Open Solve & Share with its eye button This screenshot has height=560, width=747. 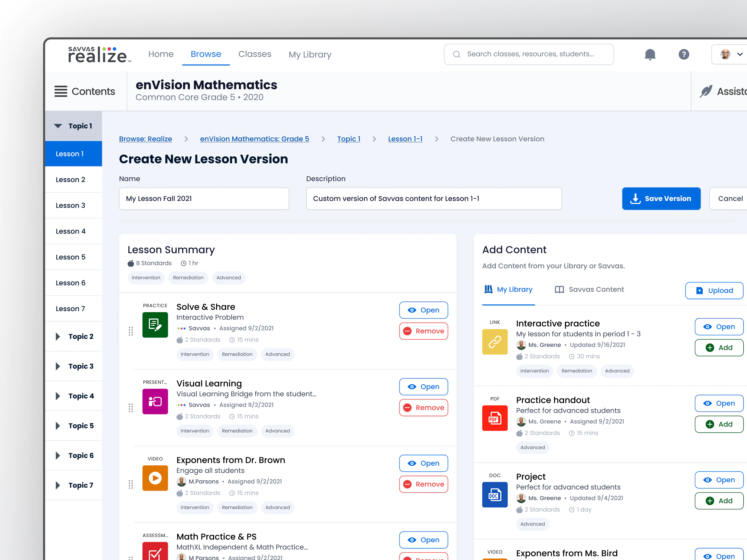[424, 310]
